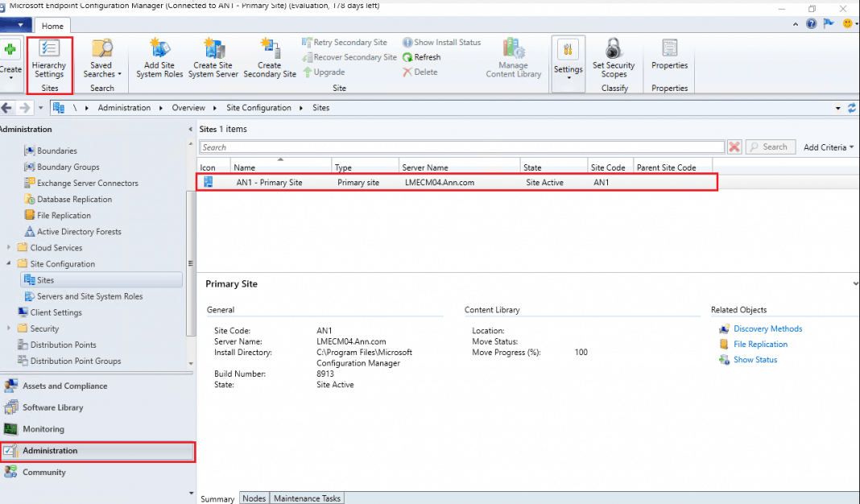
Task: Open Configuration Manager help
Action: click(811, 23)
